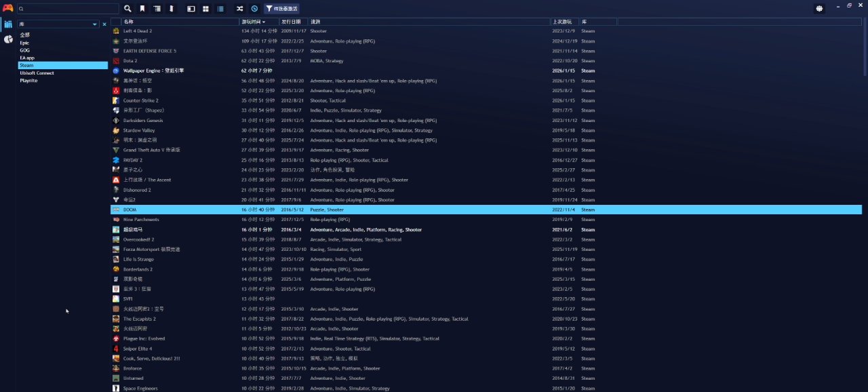Screen dimensions: 868x392
Task: Click the Overcooked! 2 game icon
Action: pos(117,239)
